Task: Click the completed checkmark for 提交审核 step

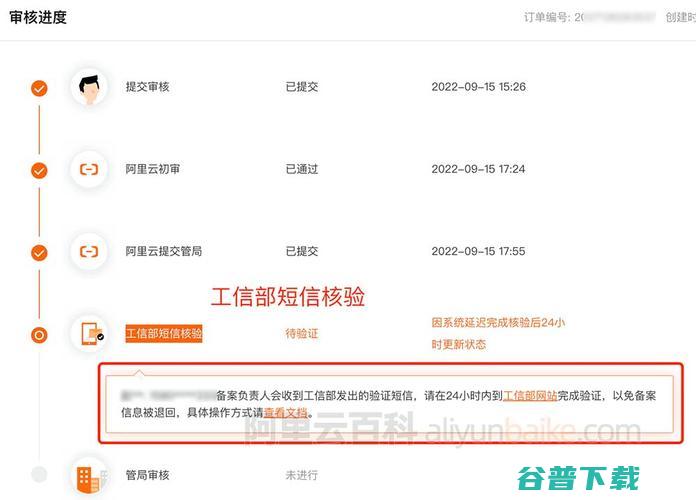Action: click(39, 88)
